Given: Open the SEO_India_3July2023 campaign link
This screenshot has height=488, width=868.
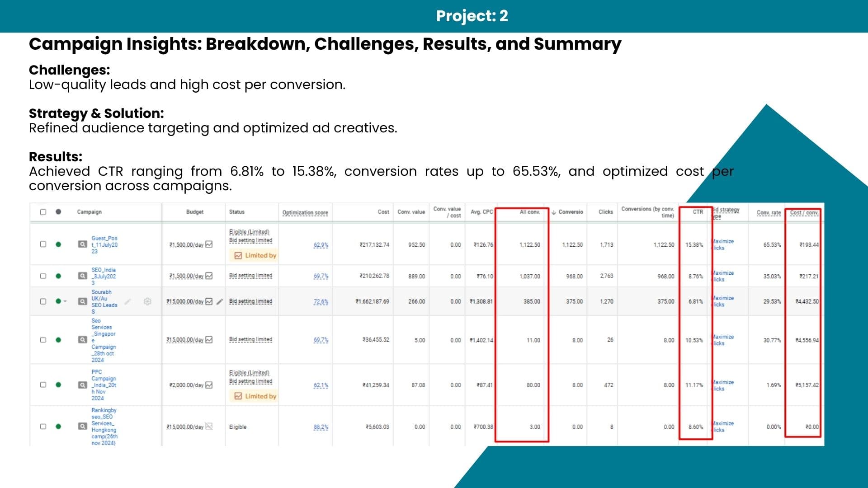Looking at the screenshot, I should [x=104, y=276].
